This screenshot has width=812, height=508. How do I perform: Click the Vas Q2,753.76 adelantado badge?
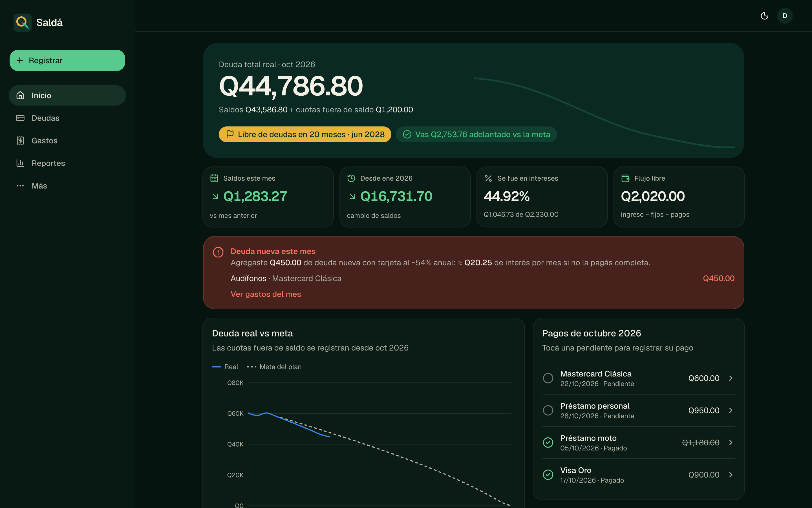pos(476,134)
